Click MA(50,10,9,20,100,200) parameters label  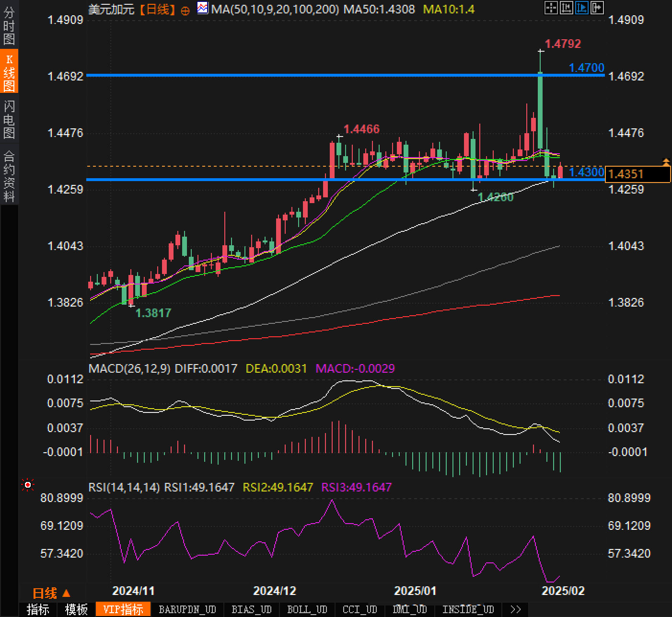[x=275, y=9]
